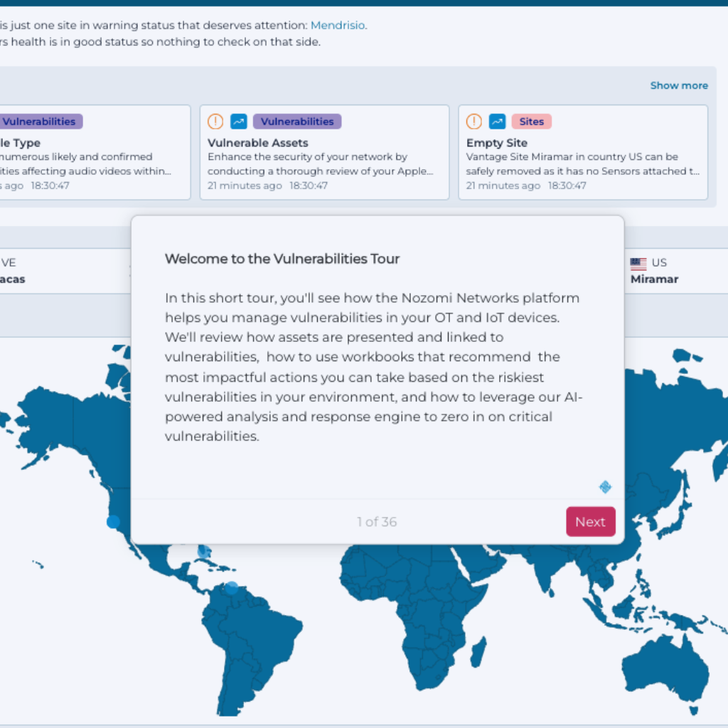Click the warning icon on Vulnerable Assets card

[215, 122]
